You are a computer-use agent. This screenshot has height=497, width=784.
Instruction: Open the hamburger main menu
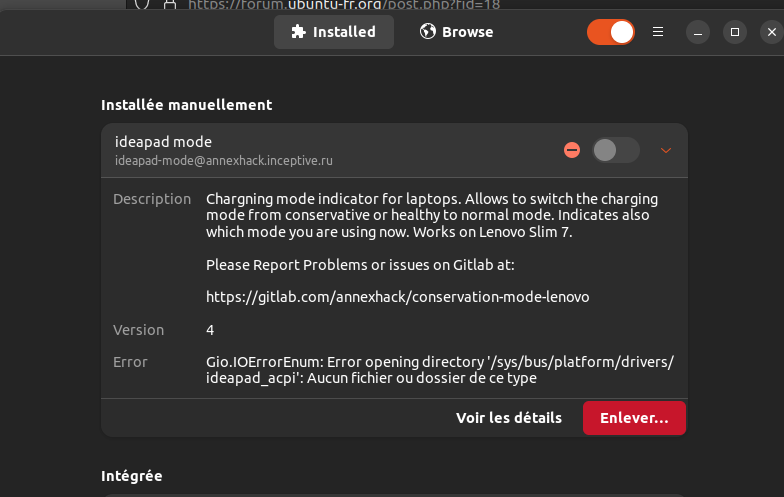[658, 32]
